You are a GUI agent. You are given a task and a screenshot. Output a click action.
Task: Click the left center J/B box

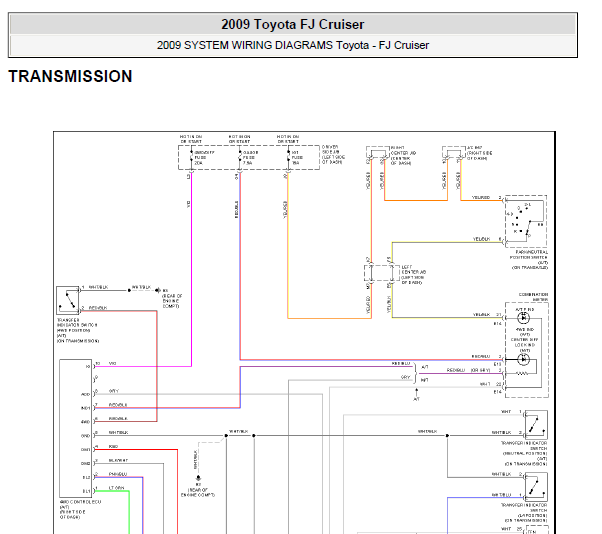tap(382, 273)
